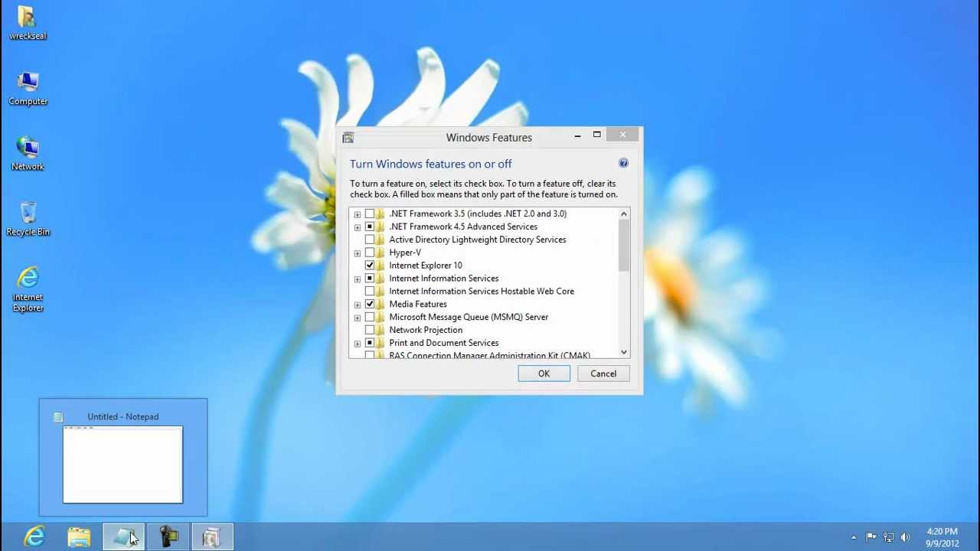The width and height of the screenshot is (980, 551).
Task: Select Print and Document Services label
Action: click(x=444, y=343)
